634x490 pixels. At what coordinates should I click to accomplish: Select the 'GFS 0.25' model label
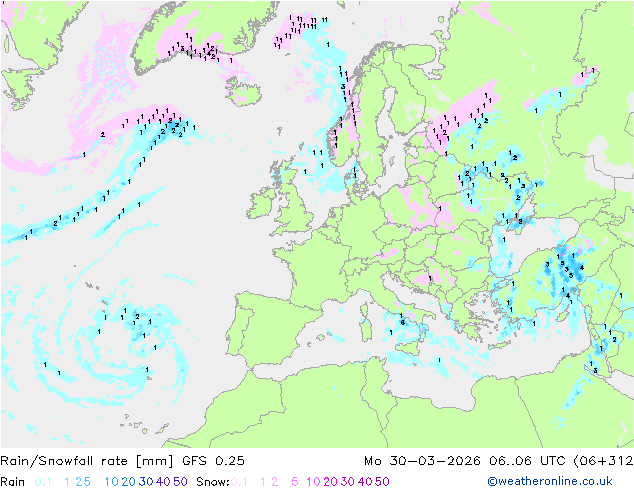(x=213, y=461)
